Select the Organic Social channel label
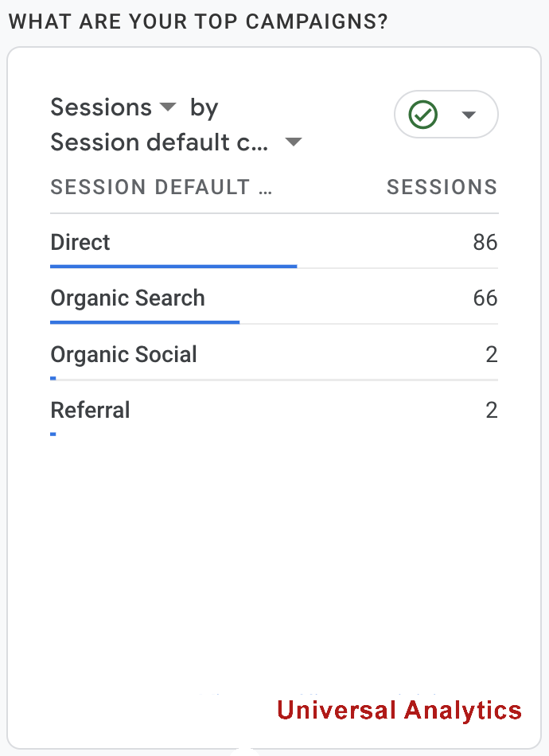 pyautogui.click(x=123, y=354)
